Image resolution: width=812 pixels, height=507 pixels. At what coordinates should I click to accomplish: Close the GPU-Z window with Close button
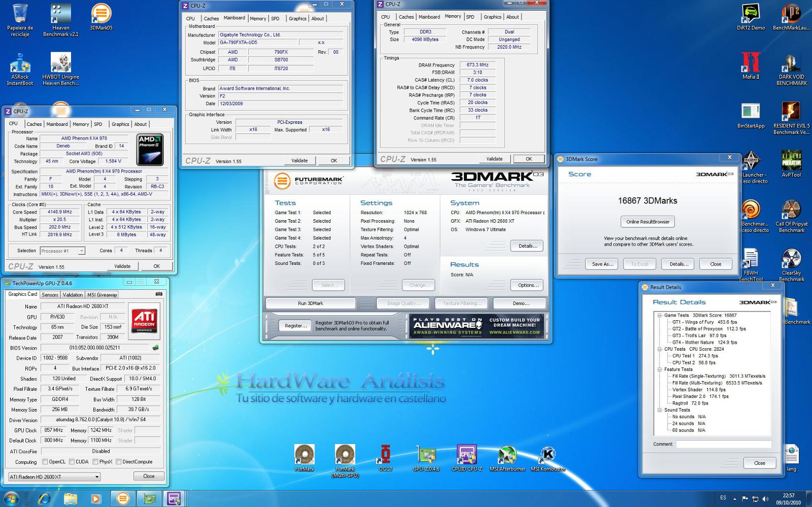pyautogui.click(x=149, y=476)
